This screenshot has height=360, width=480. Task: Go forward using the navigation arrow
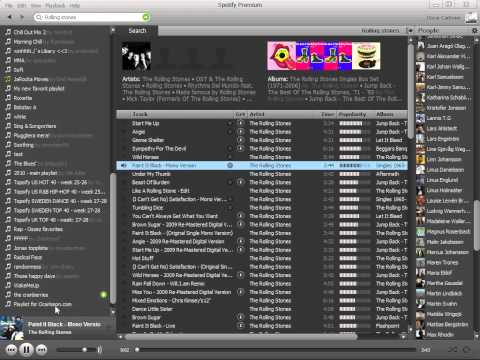(x=22, y=17)
